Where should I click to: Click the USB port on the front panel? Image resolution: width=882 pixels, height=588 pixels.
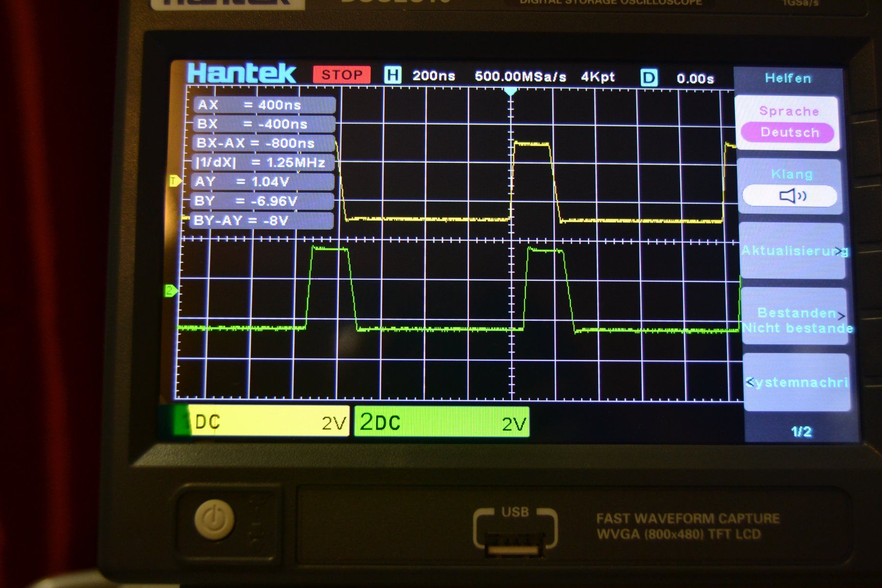(515, 544)
